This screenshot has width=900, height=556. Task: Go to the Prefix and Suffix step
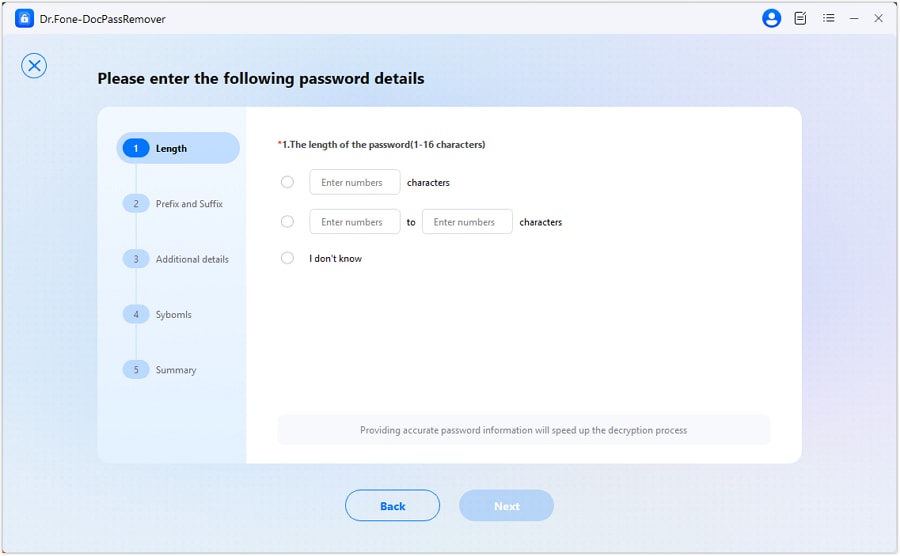click(x=189, y=204)
